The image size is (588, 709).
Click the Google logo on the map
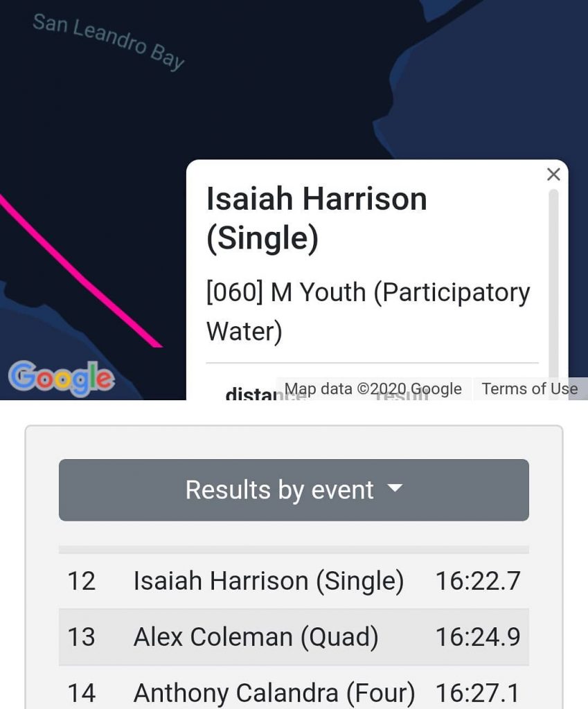[x=61, y=377]
